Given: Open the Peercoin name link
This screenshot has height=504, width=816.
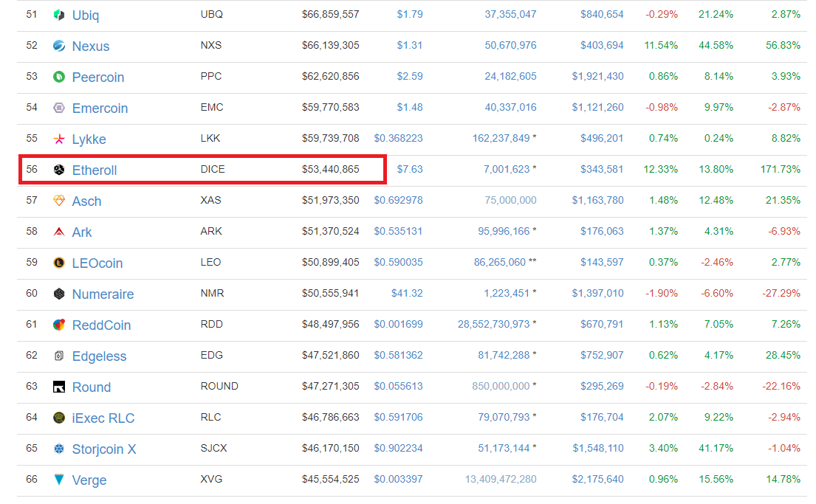Looking at the screenshot, I should (97, 77).
